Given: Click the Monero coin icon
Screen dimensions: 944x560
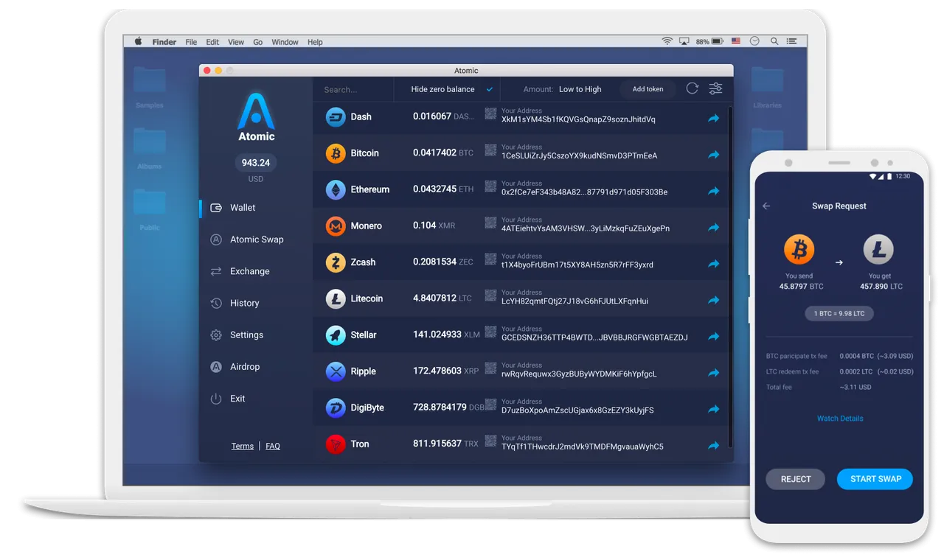Looking at the screenshot, I should coord(336,225).
